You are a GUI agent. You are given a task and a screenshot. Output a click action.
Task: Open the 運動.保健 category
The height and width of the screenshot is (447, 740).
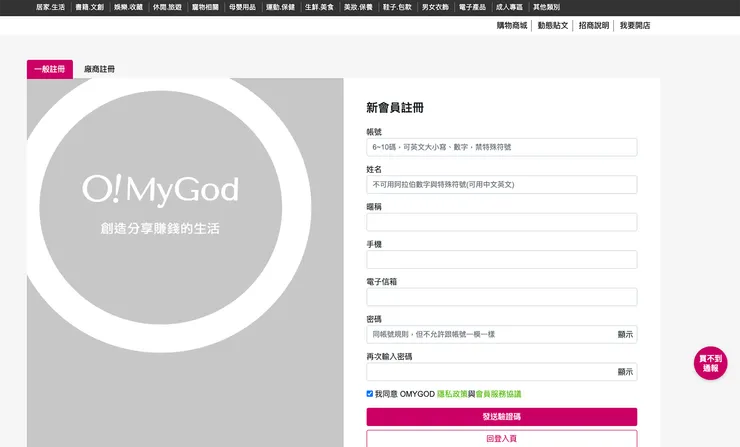click(x=280, y=7)
